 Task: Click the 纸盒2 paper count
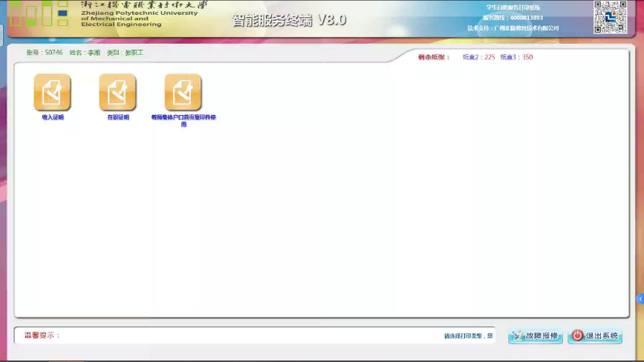click(x=478, y=57)
